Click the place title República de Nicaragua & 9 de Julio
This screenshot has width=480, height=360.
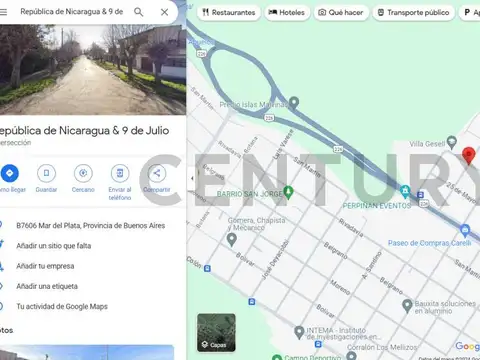(84, 130)
